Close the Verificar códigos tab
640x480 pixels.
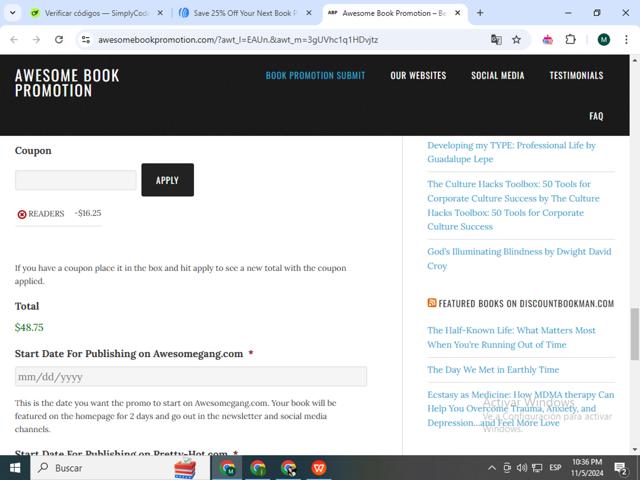160,13
